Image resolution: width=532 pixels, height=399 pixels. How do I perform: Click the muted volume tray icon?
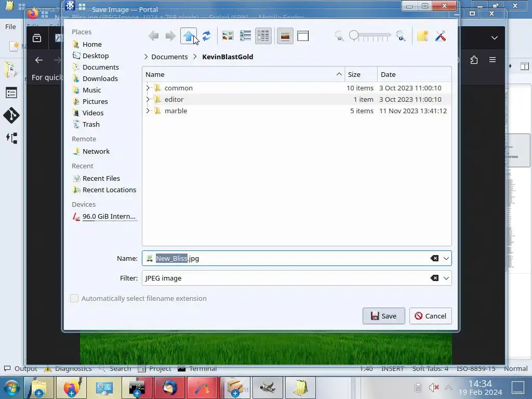[x=434, y=387]
